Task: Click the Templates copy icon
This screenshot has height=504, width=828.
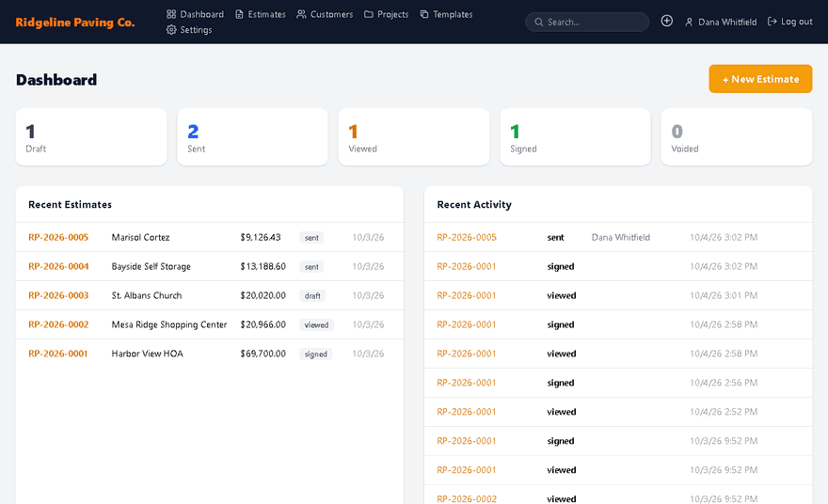Action: (424, 14)
